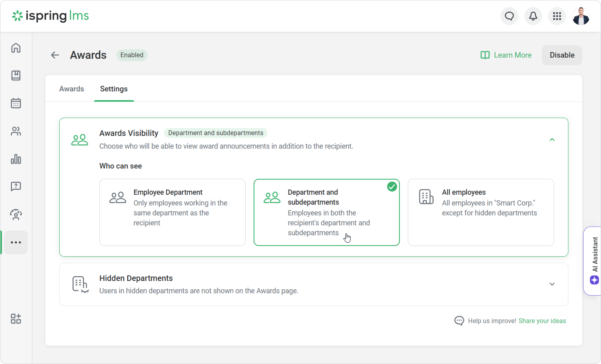The height and width of the screenshot is (364, 601).
Task: Click the calendar icon in sidebar
Action: pos(16,103)
